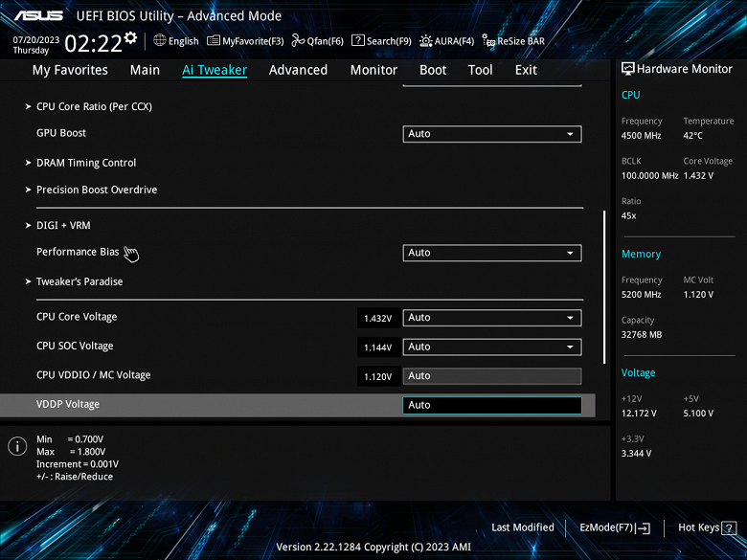Click the 07/20/2023 date text
Viewport: 747px width, 560px height.
(x=36, y=40)
